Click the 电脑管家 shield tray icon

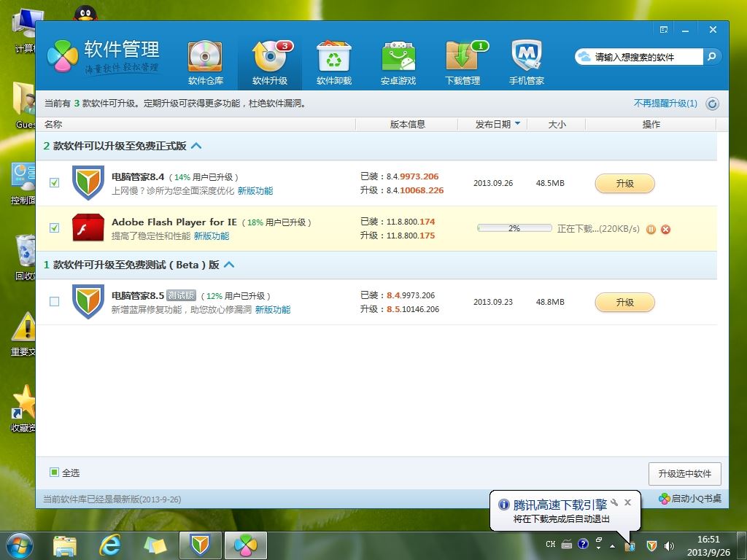[x=651, y=545]
